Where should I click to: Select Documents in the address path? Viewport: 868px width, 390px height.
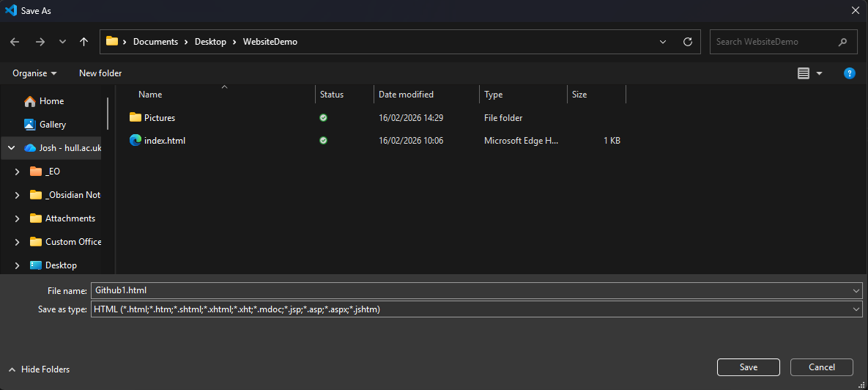pyautogui.click(x=155, y=42)
